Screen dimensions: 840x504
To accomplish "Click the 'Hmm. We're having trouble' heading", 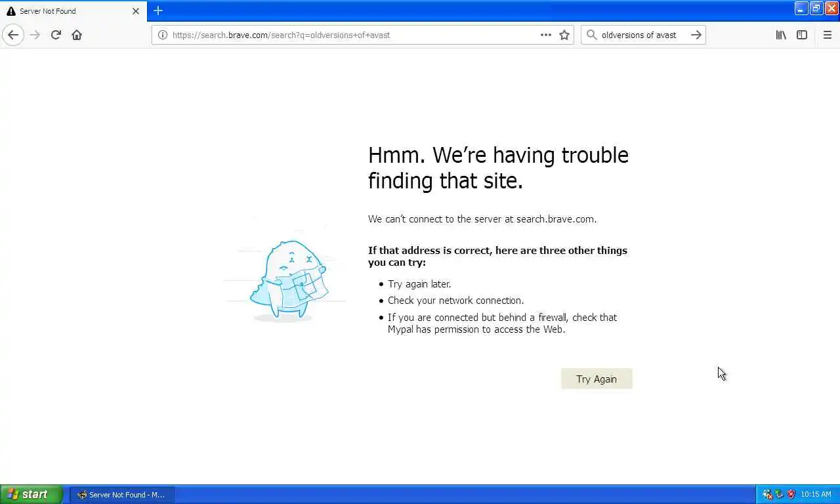I will click(498, 167).
